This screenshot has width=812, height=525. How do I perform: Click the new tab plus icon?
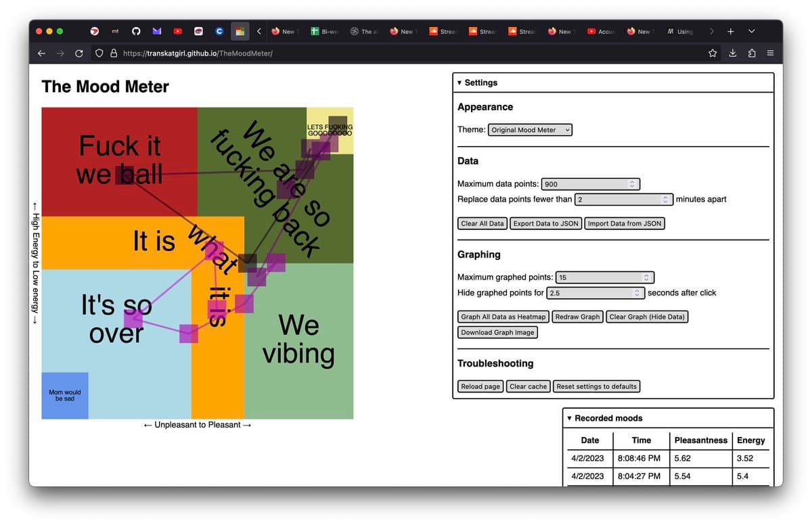(x=731, y=32)
